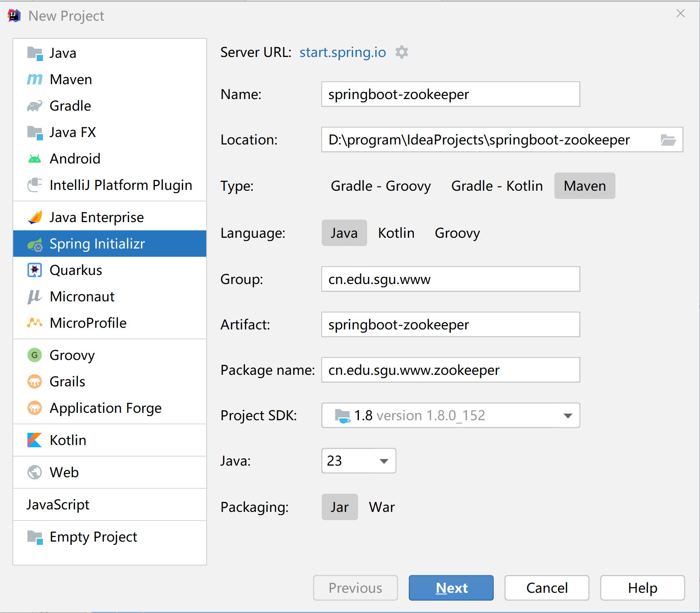Select Java in project type list
This screenshot has height=613, width=700.
point(110,53)
